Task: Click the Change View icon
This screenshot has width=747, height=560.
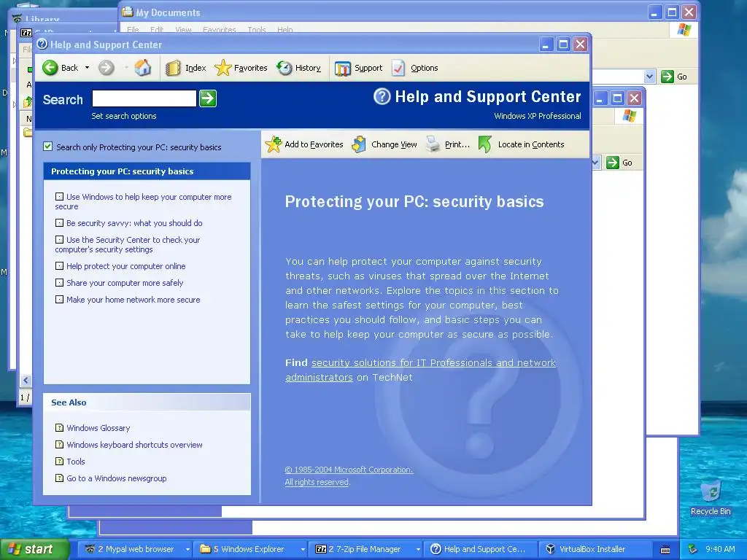Action: (359, 144)
